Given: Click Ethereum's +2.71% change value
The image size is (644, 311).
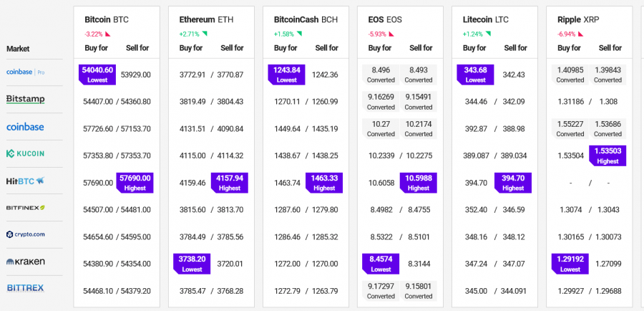Looking at the screenshot, I should 189,34.
